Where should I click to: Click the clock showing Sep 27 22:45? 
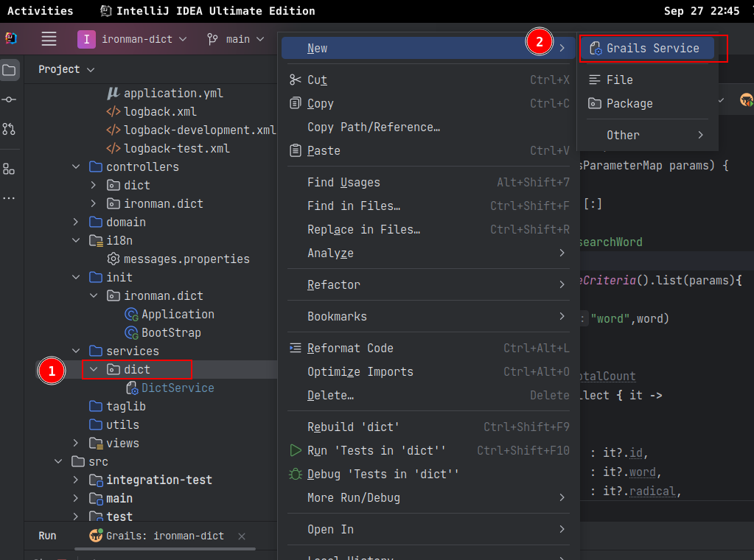point(701,10)
